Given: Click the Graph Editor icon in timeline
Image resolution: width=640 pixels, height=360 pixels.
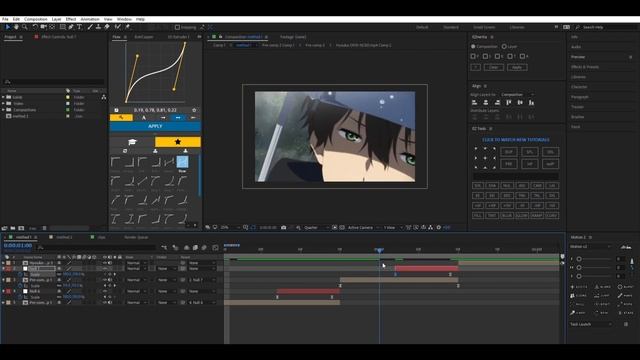Looking at the screenshot, I should pos(215,247).
